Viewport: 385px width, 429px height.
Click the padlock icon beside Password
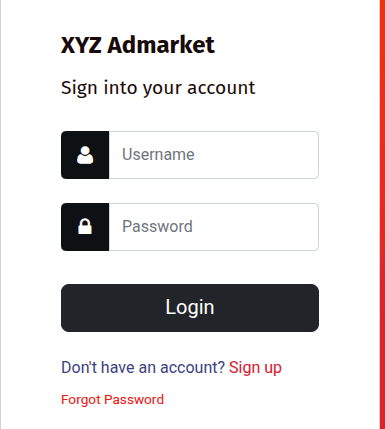tap(85, 227)
